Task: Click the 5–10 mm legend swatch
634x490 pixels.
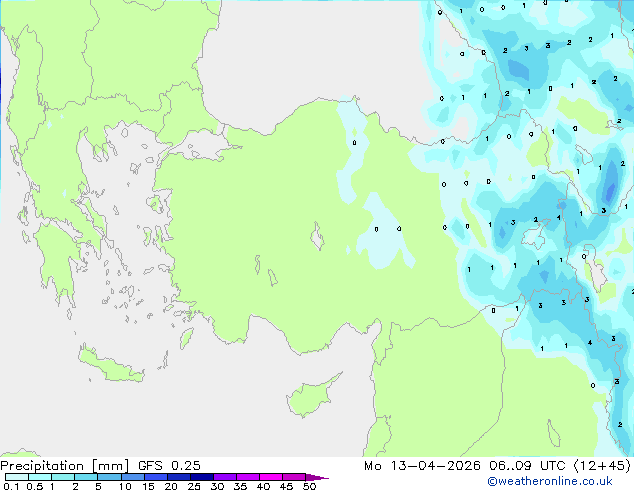Action: point(109,477)
